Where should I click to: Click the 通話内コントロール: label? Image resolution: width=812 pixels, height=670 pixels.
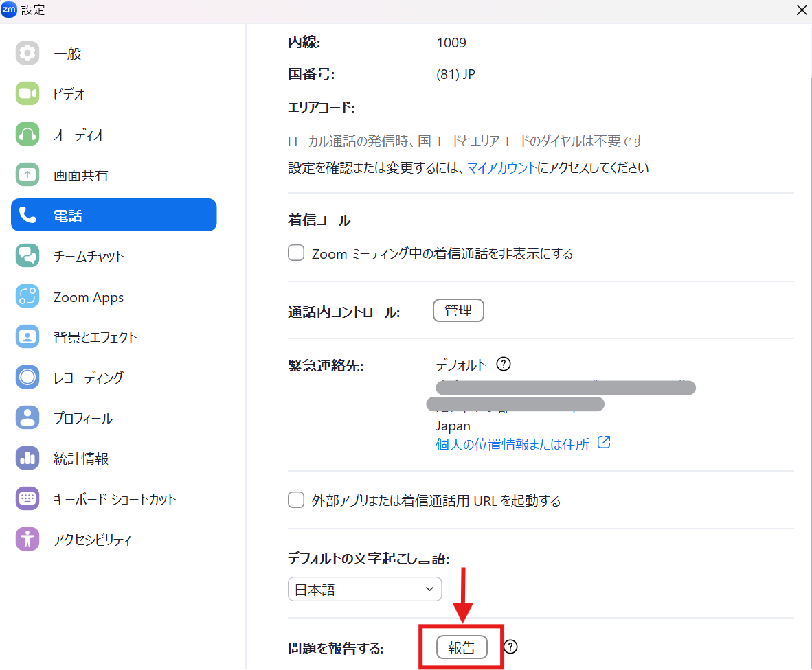(x=344, y=312)
